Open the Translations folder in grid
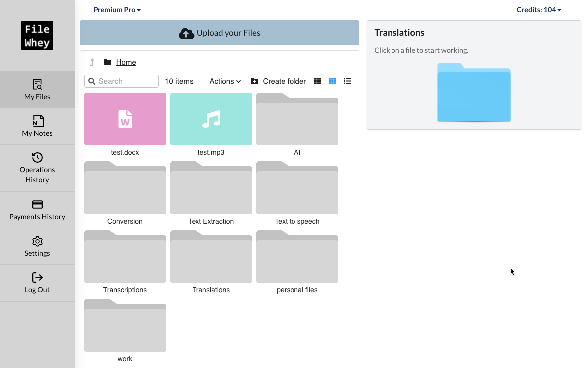The width and height of the screenshot is (588, 368). pos(211,256)
